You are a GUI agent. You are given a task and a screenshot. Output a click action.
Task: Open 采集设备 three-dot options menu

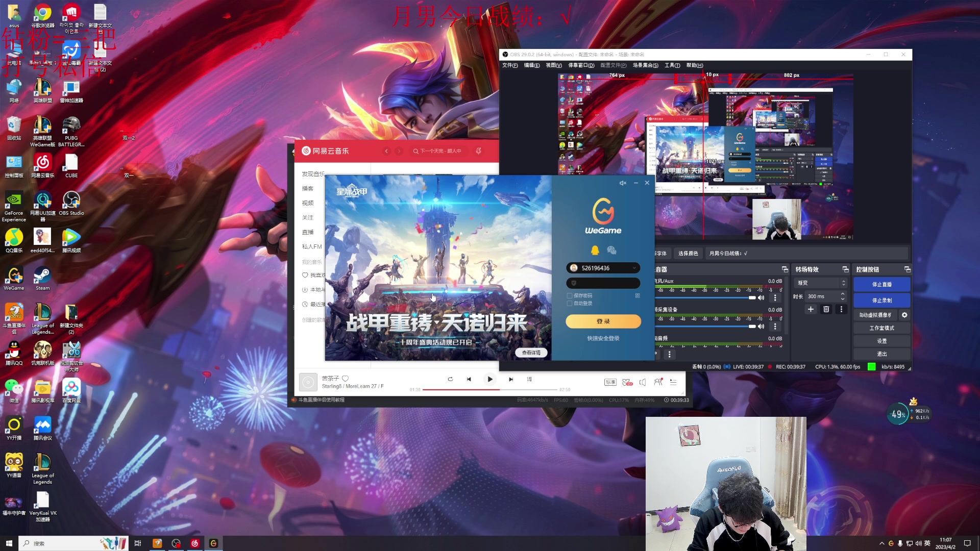pos(775,327)
